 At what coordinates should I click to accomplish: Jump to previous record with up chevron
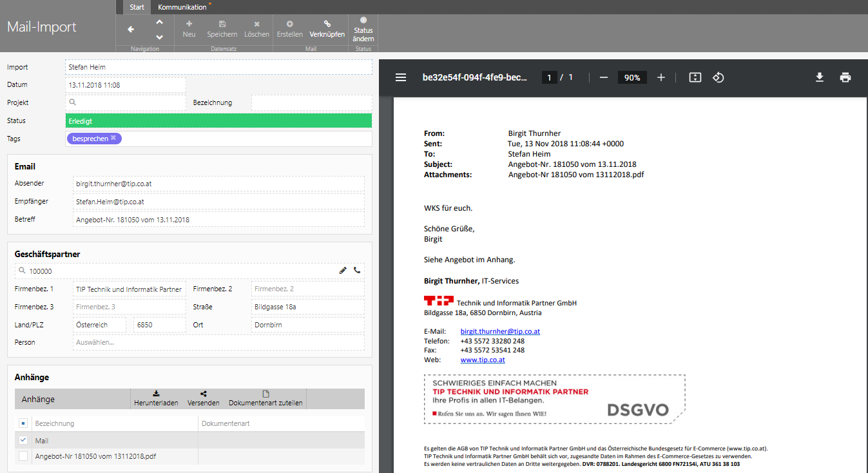click(160, 22)
